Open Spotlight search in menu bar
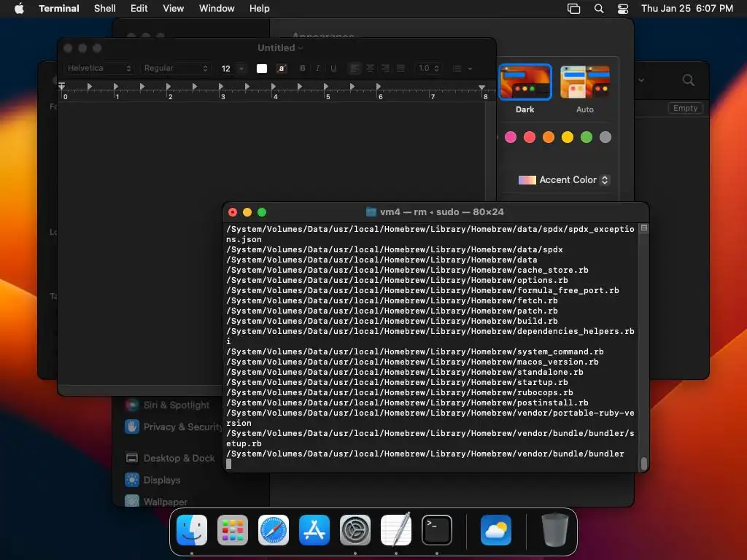The width and height of the screenshot is (747, 560). click(x=599, y=9)
